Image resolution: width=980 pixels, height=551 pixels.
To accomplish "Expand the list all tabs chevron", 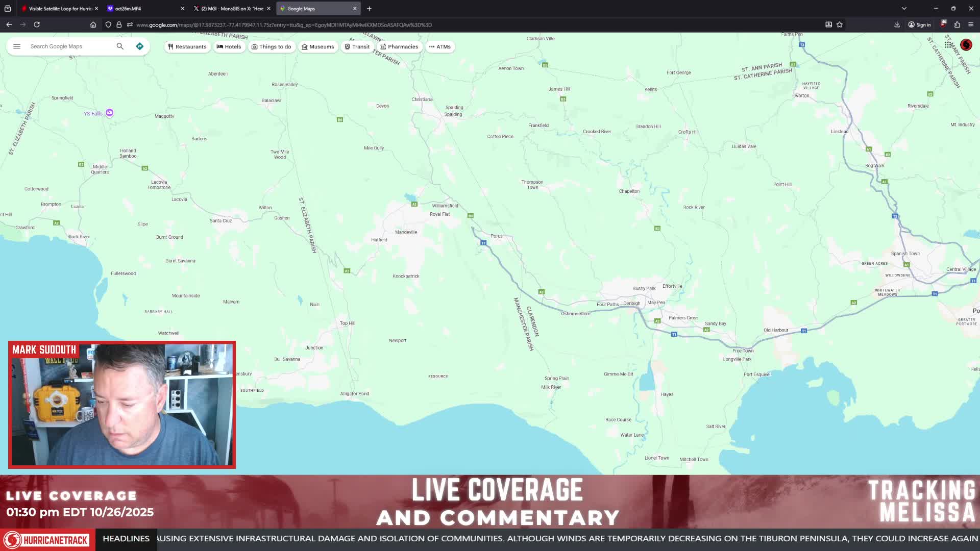I will tap(904, 9).
